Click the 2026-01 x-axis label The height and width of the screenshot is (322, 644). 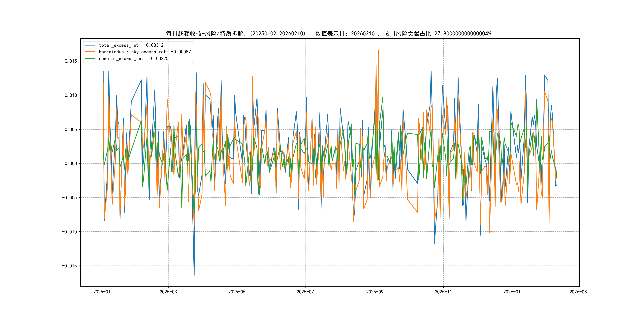pos(512,292)
